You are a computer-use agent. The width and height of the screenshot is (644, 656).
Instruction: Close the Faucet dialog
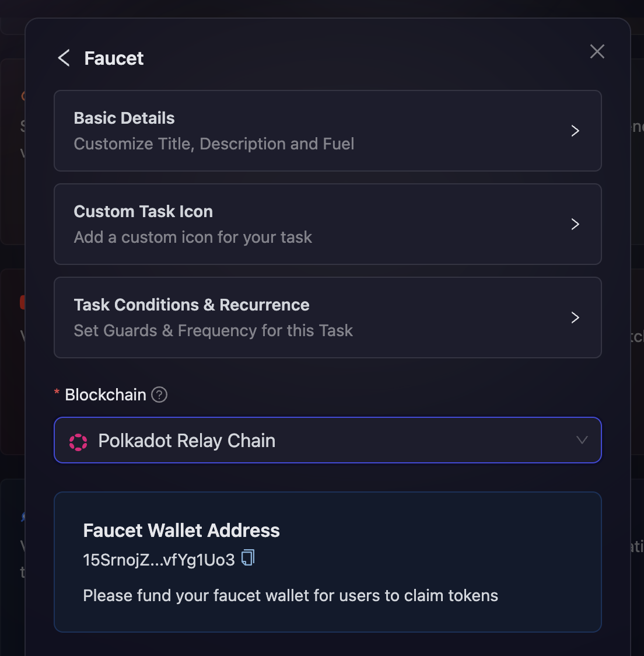597,51
